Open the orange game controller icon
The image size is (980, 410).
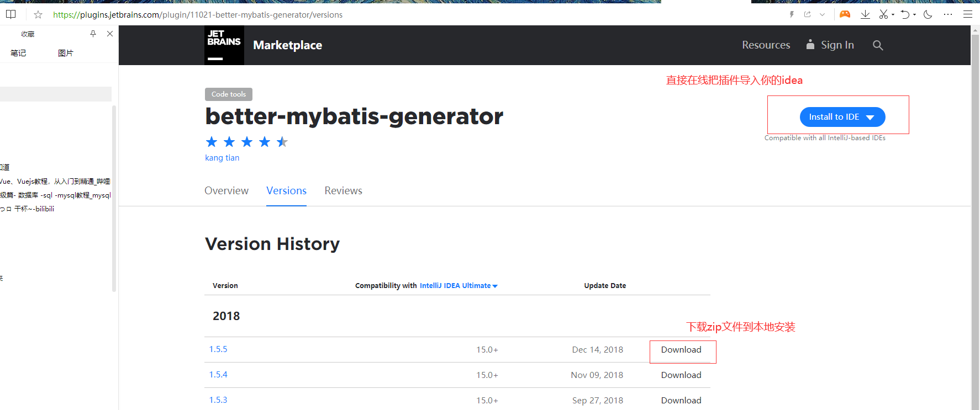coord(845,14)
